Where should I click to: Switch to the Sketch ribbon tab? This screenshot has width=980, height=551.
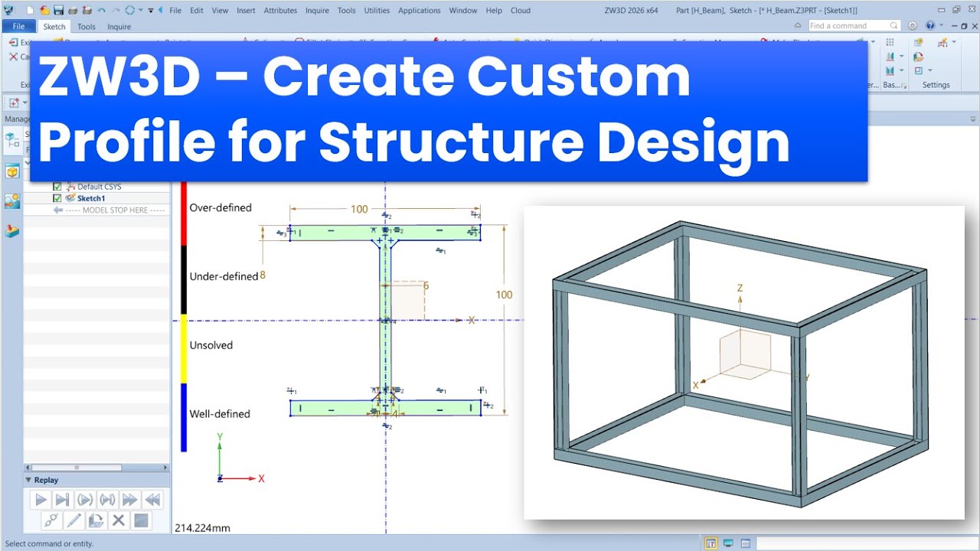click(54, 27)
